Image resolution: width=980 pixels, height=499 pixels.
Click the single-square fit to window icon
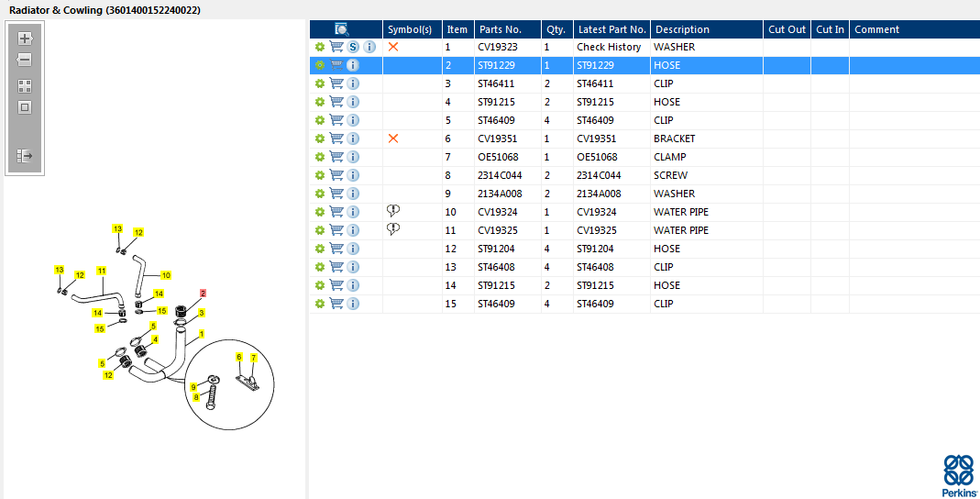click(25, 107)
